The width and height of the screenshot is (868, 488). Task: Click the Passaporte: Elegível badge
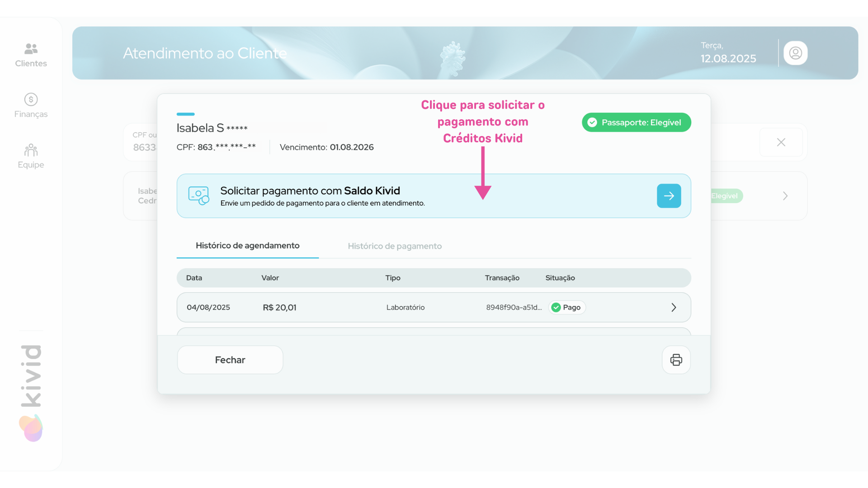[x=636, y=122]
